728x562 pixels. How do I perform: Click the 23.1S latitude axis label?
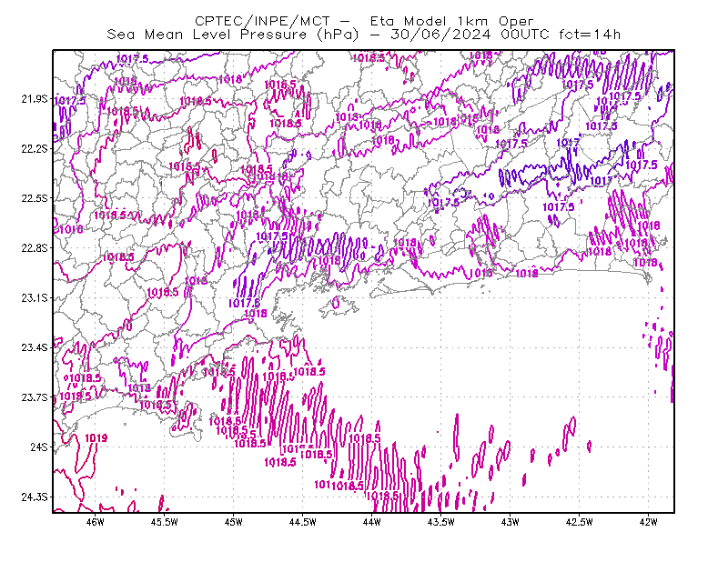point(35,297)
